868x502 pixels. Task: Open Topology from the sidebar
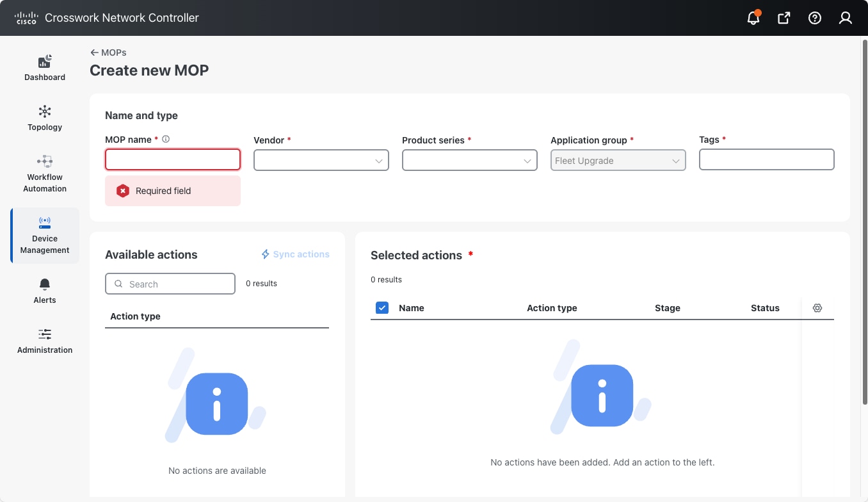coord(45,118)
